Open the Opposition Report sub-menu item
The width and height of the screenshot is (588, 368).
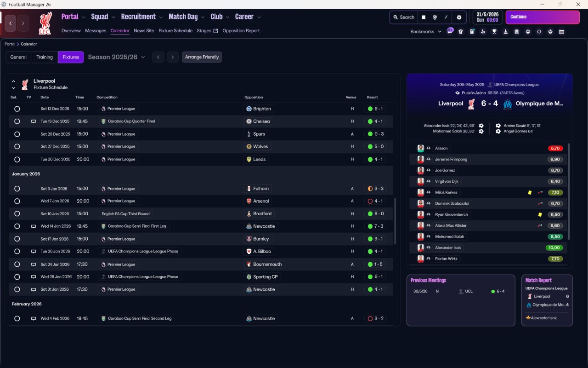click(241, 31)
